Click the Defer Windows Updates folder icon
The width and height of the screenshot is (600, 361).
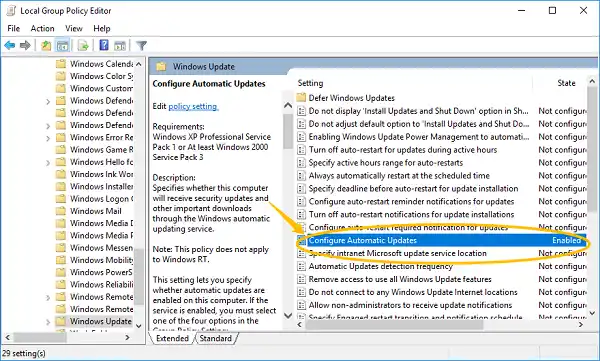click(302, 98)
